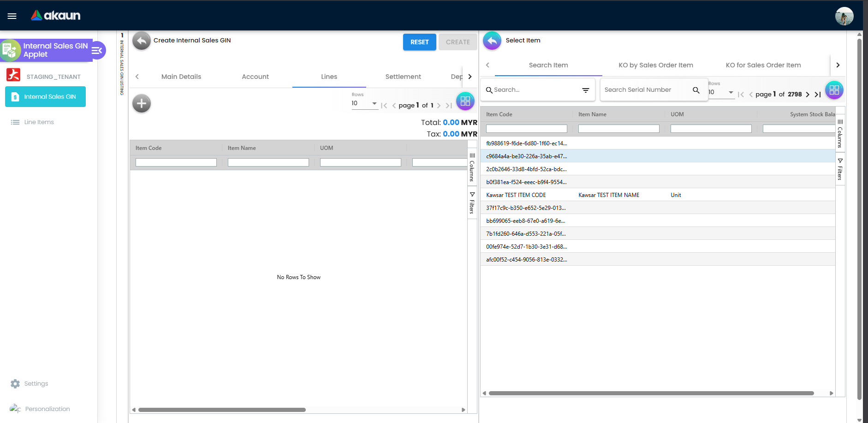Open Personalization in sidebar
This screenshot has width=868, height=423.
pyautogui.click(x=40, y=409)
